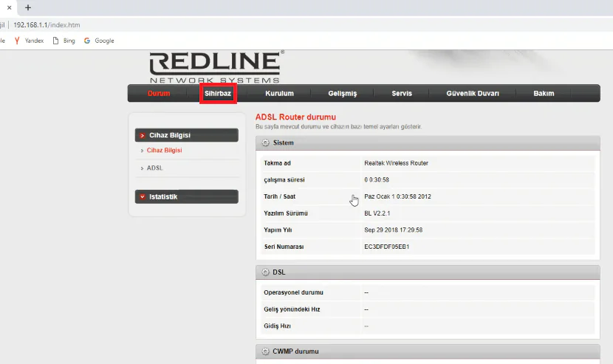Open the Bakım maintenance menu
This screenshot has height=364, width=613.
[544, 94]
